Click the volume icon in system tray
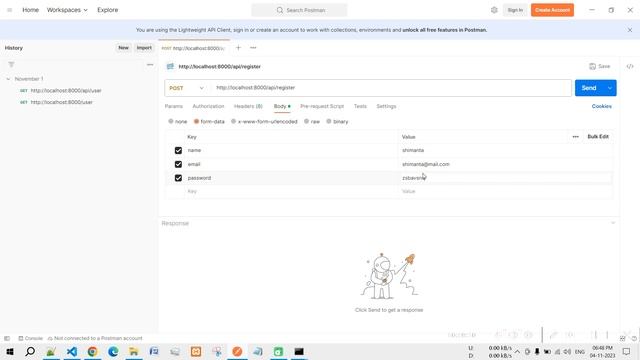This screenshot has width=640, height=360. point(567,351)
